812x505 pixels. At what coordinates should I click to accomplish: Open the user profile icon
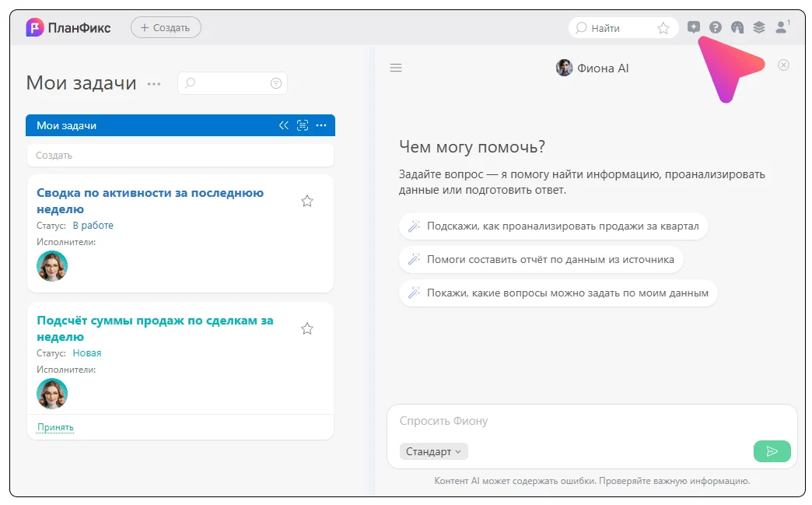(782, 27)
